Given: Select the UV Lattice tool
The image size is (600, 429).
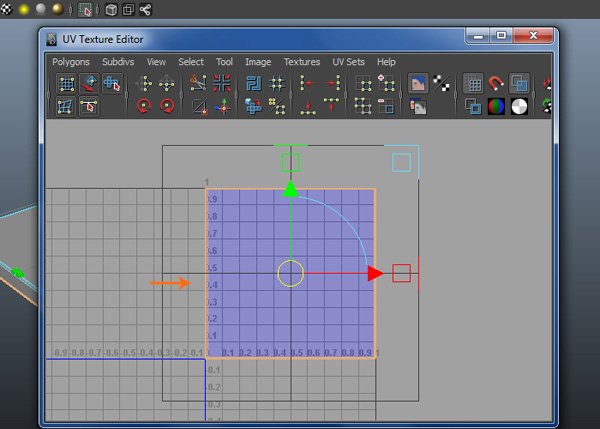Looking at the screenshot, I should [66, 83].
